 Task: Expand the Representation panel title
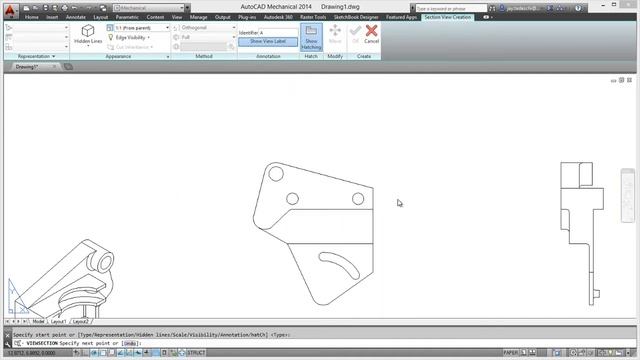[36, 56]
